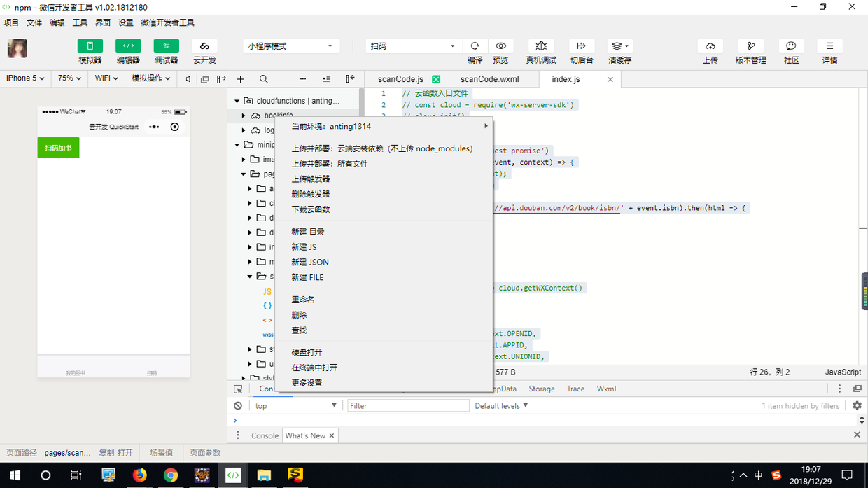Open the 清缓存 clear cache dropdown
Screen dimensions: 868x488
619,46
